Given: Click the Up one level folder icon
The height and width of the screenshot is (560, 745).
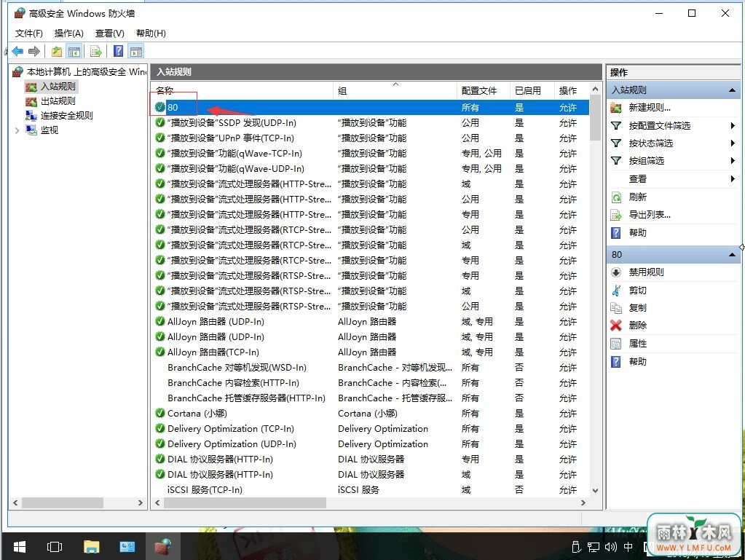Looking at the screenshot, I should [57, 51].
